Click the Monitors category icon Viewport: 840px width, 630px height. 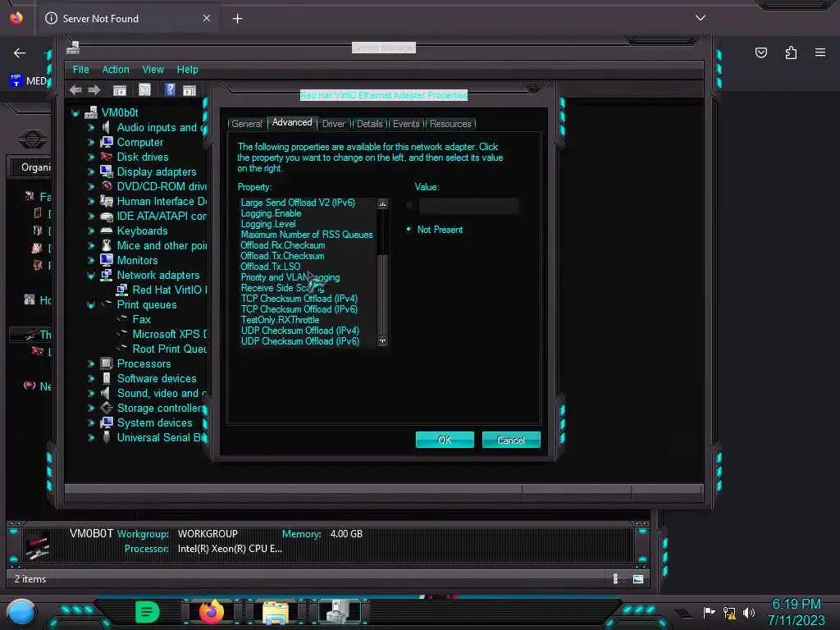click(107, 260)
